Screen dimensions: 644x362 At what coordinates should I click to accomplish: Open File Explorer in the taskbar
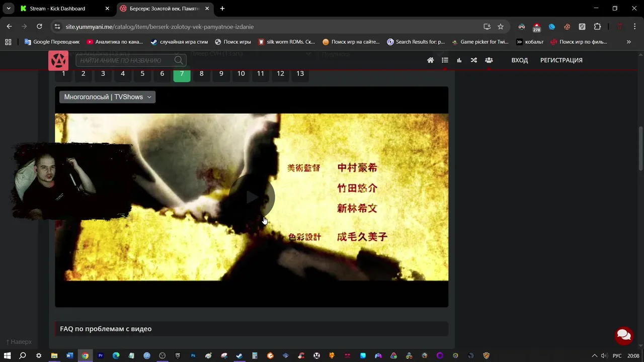click(54, 356)
